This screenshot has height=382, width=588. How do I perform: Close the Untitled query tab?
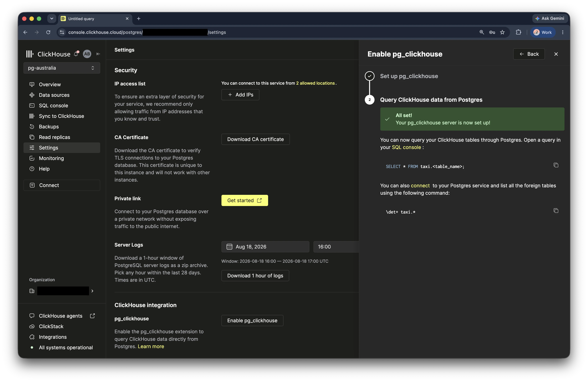coord(127,19)
